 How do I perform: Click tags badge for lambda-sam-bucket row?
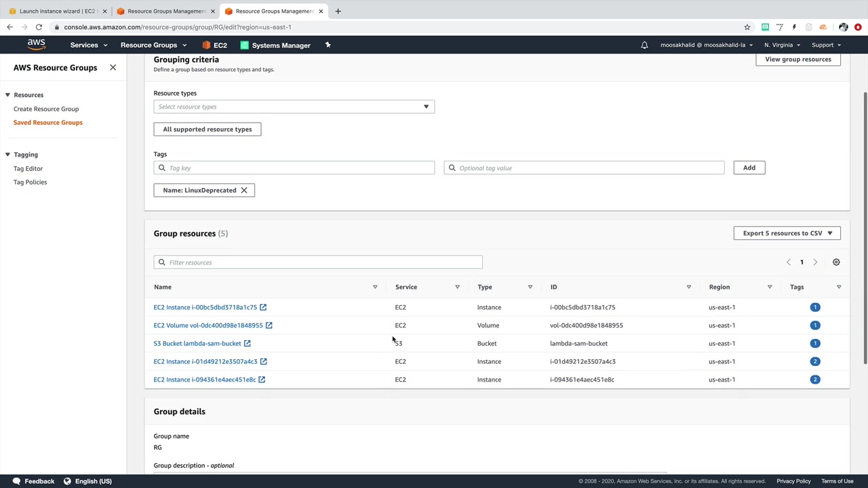pos(815,344)
